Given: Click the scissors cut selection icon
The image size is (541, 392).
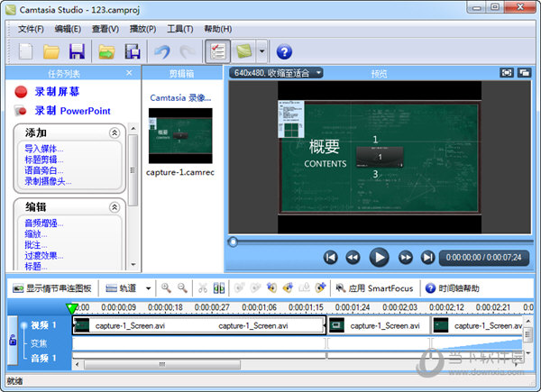Looking at the screenshot, I should pyautogui.click(x=203, y=288).
